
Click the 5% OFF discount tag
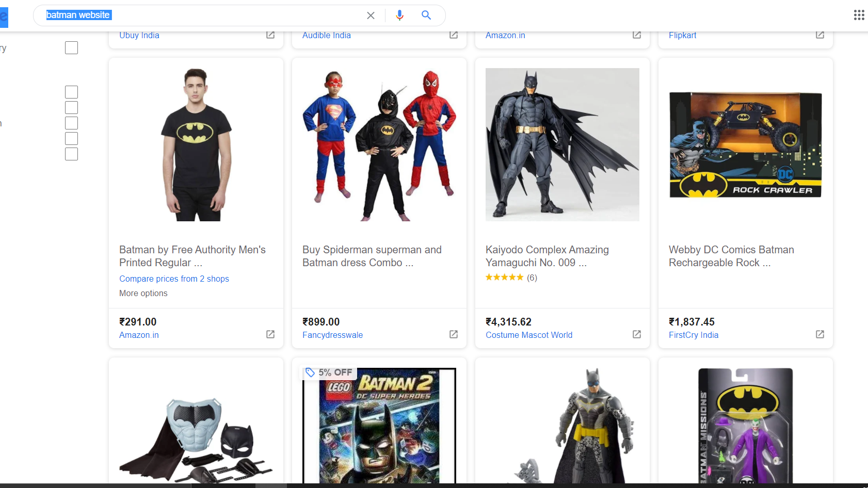[x=329, y=372]
